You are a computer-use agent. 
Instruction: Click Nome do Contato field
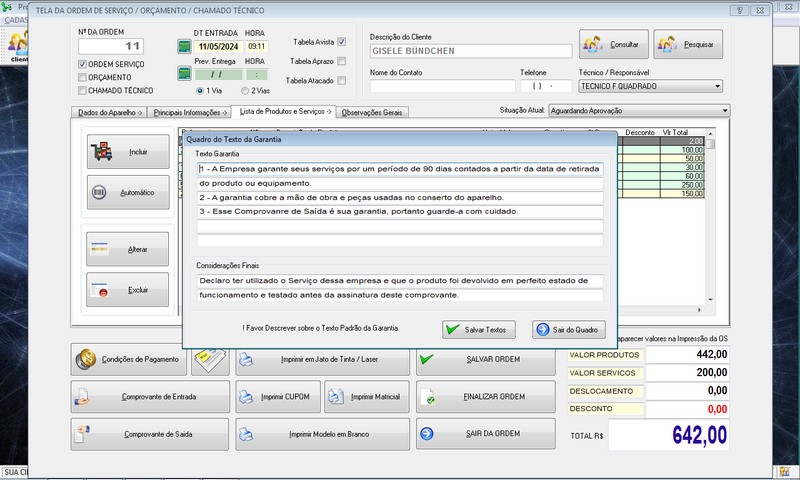coord(442,86)
